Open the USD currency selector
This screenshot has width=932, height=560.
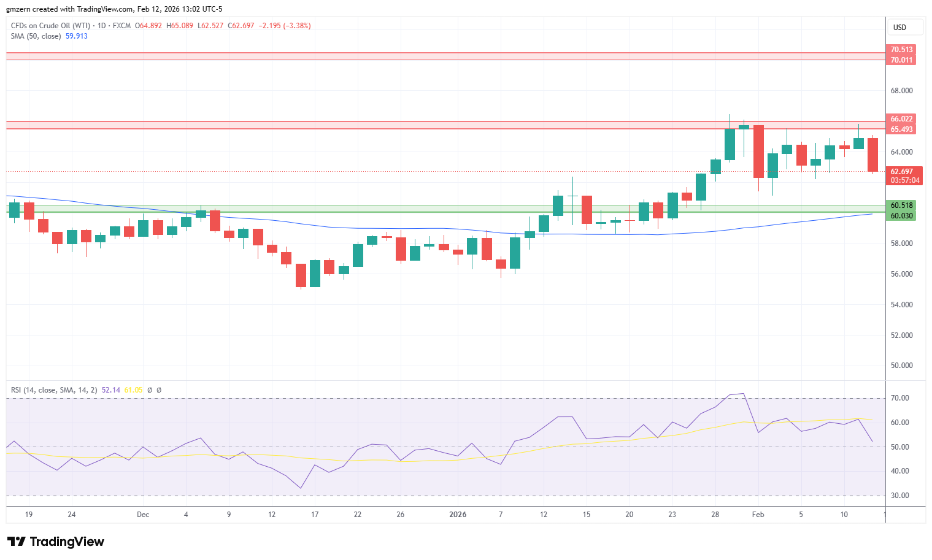[x=905, y=28]
